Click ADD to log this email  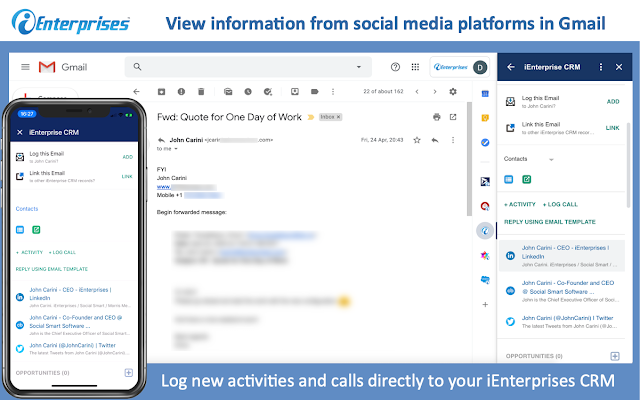613,102
